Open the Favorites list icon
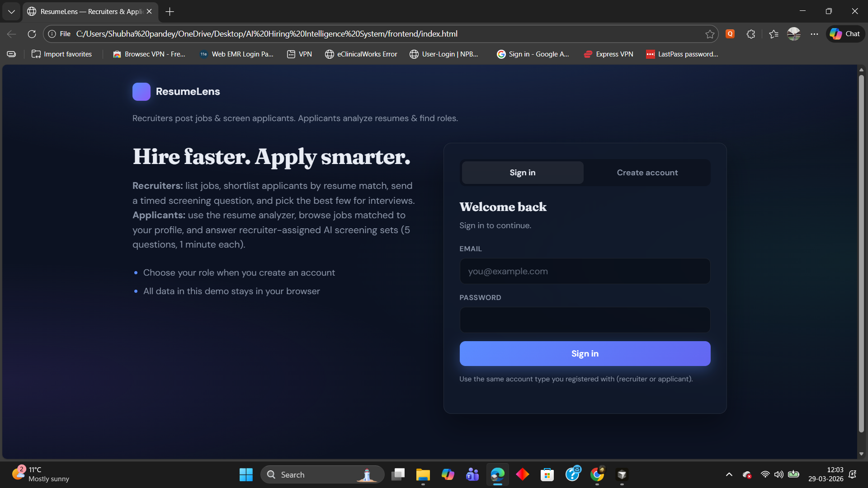This screenshot has height=488, width=868. pyautogui.click(x=774, y=34)
